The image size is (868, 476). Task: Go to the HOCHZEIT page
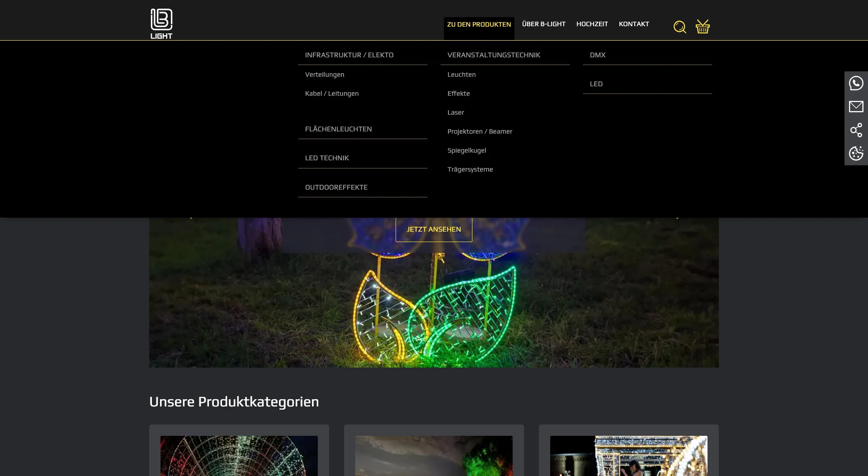[592, 24]
